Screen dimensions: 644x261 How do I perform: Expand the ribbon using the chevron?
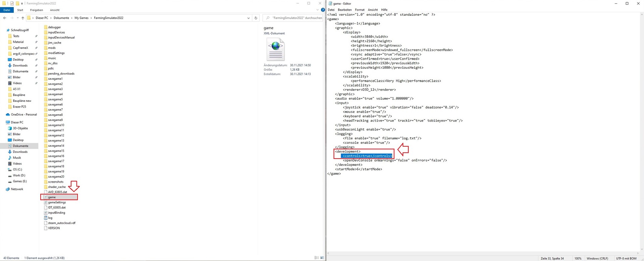tap(317, 10)
